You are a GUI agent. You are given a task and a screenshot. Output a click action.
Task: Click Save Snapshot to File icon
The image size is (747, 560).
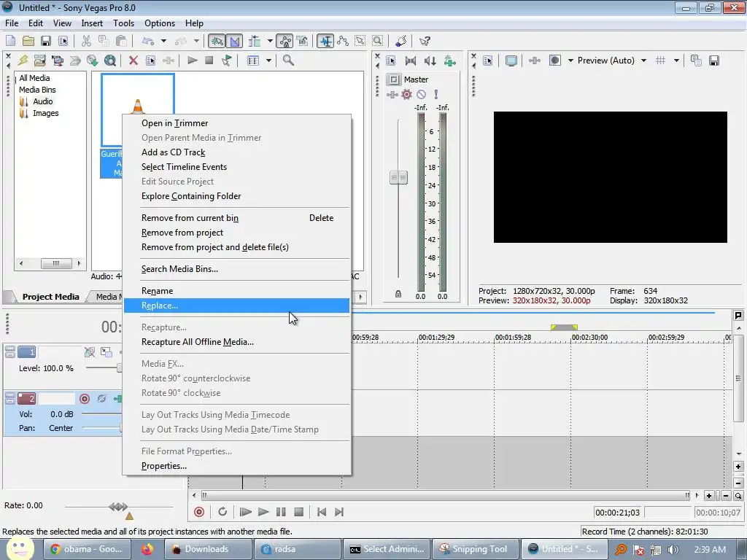(x=714, y=61)
